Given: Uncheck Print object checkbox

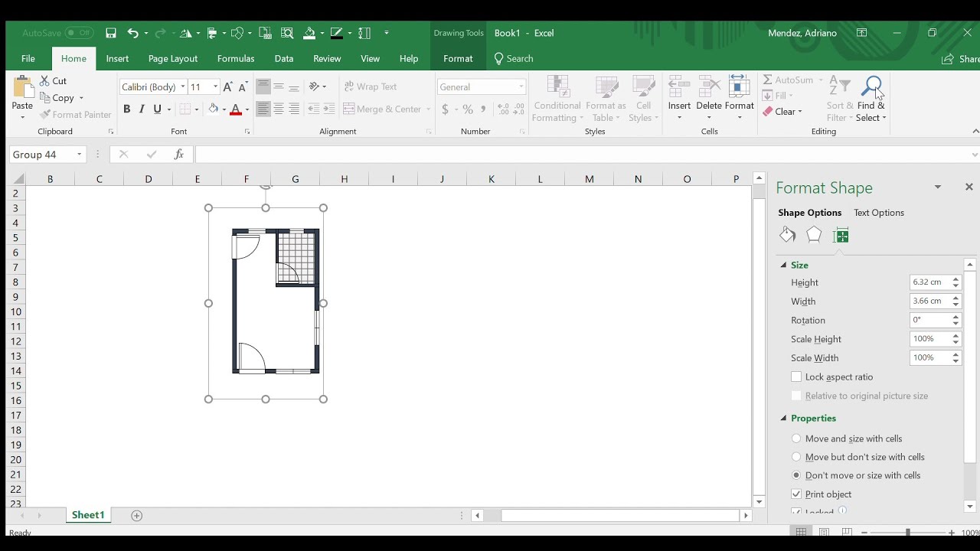Looking at the screenshot, I should [796, 494].
